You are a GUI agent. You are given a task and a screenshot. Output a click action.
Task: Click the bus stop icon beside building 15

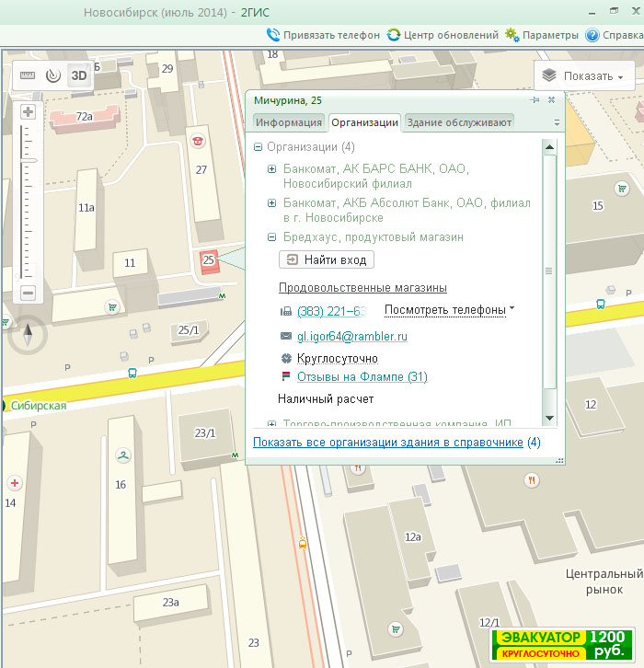click(x=601, y=305)
